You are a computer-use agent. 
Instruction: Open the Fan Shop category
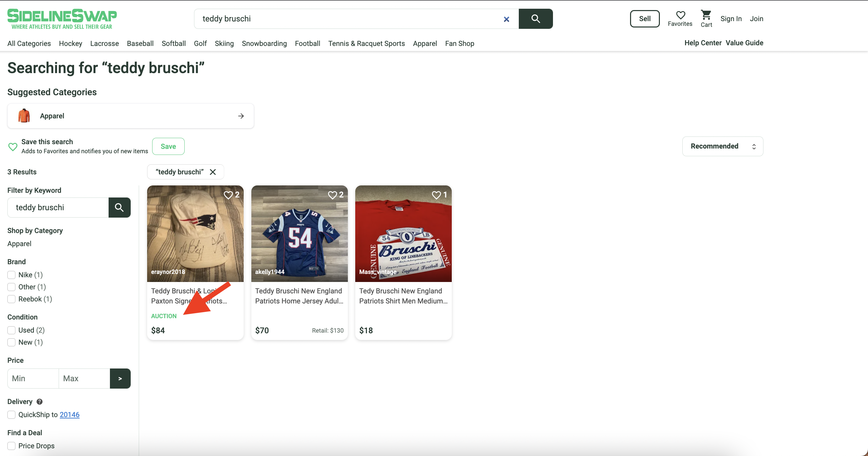point(459,44)
